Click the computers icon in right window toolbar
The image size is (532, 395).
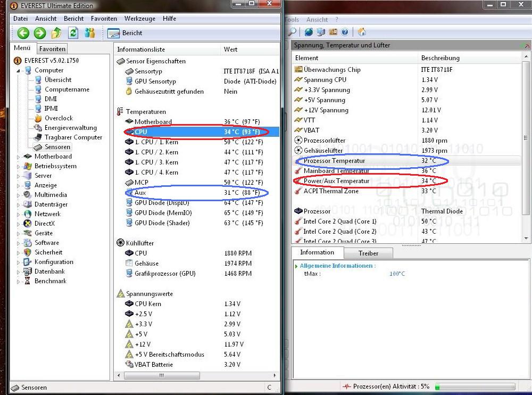tap(321, 32)
